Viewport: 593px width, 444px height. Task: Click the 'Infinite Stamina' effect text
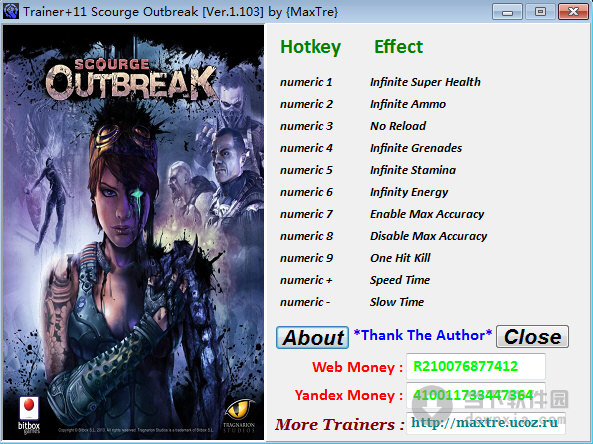pyautogui.click(x=413, y=170)
